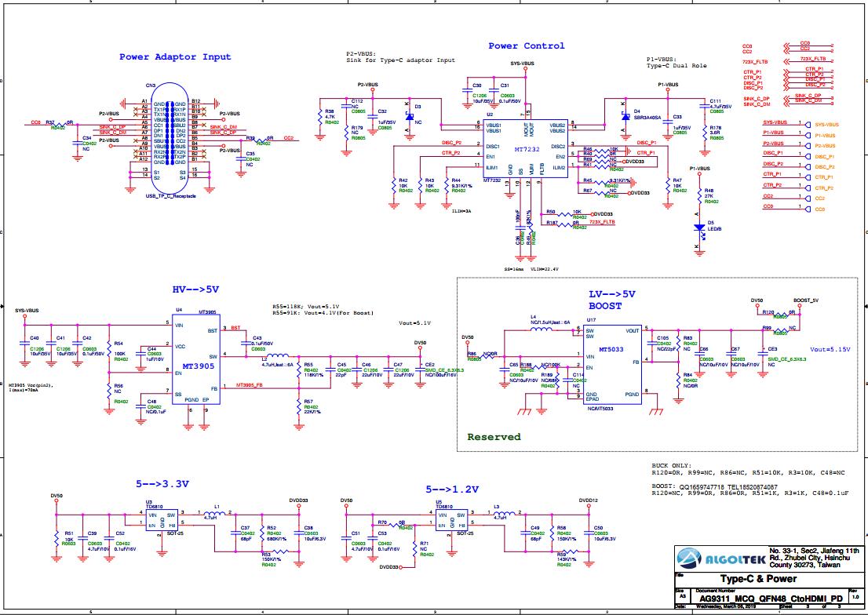Click the ALGOLTEK company logo

[x=720, y=559]
